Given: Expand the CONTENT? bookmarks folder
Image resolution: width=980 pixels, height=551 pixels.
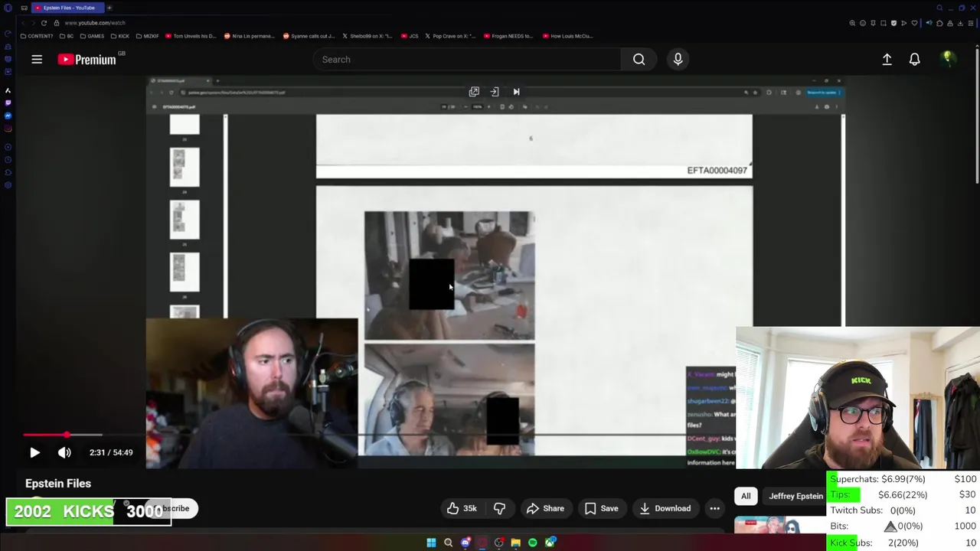Looking at the screenshot, I should 37,36.
